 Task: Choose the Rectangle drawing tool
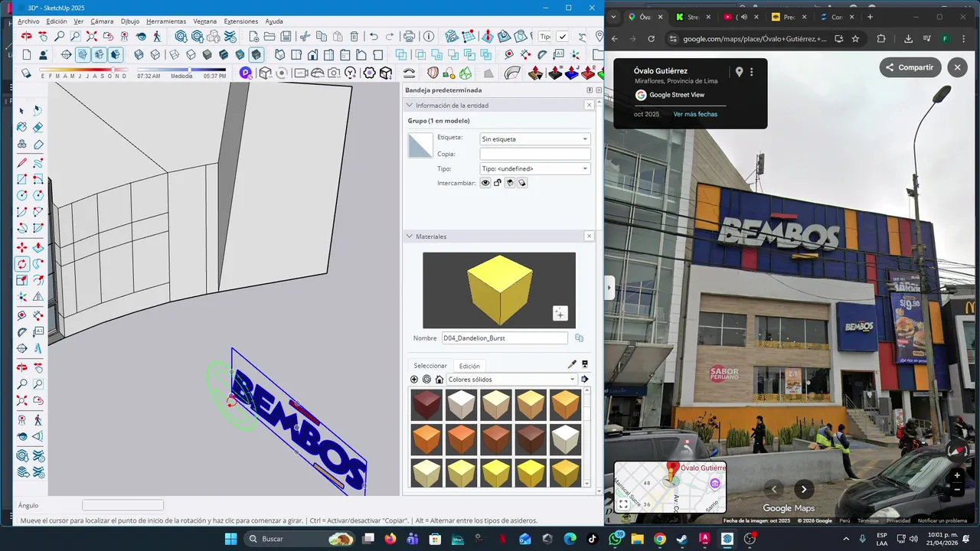click(22, 179)
